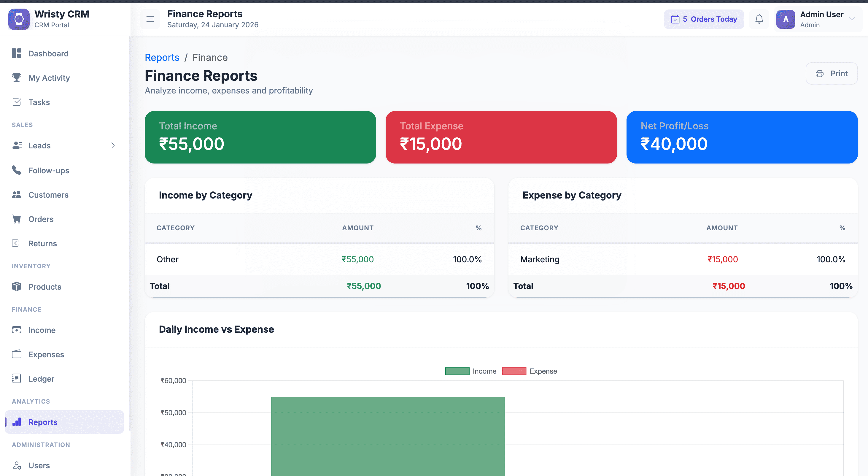Click the My Activity trophy icon

pos(17,77)
